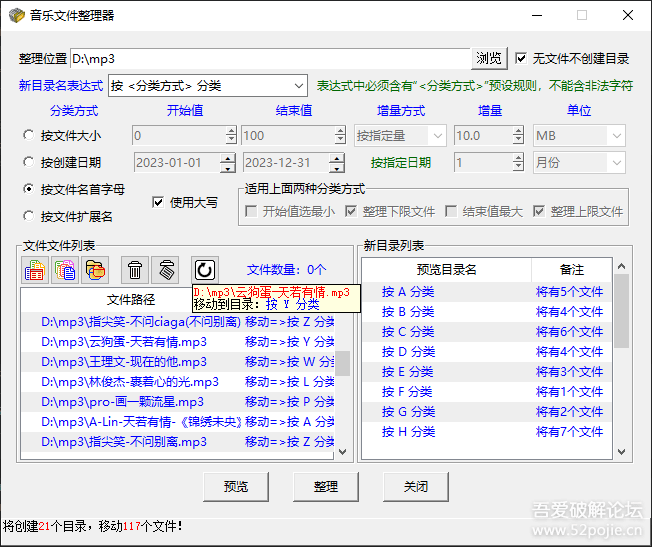This screenshot has width=652, height=547.
Task: Decrease end date 2023-12-31 spinner
Action: click(x=337, y=168)
